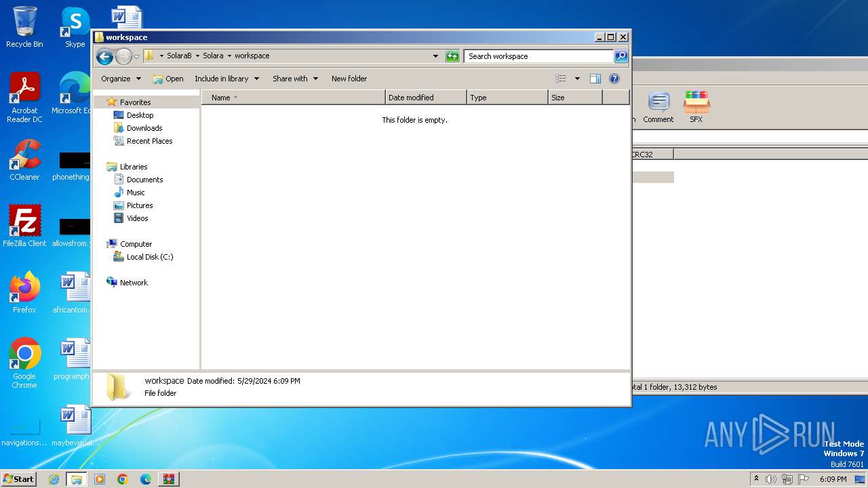Screen dimensions: 868x488
Task: Open the Pictures library
Action: coord(140,205)
